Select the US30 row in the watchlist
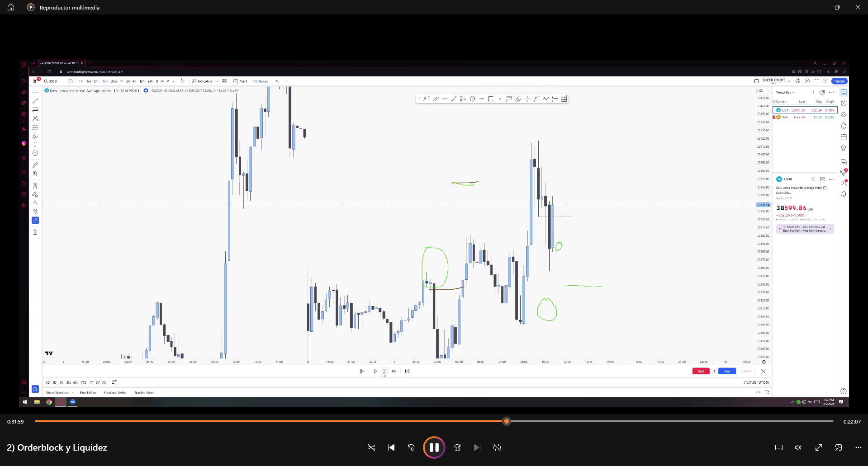This screenshot has height=466, width=868. (805, 110)
